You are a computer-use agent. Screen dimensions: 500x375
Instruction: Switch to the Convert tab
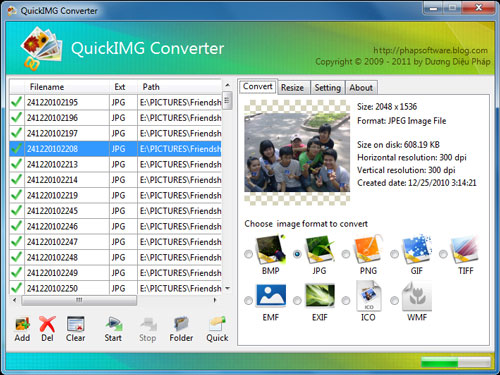[258, 87]
